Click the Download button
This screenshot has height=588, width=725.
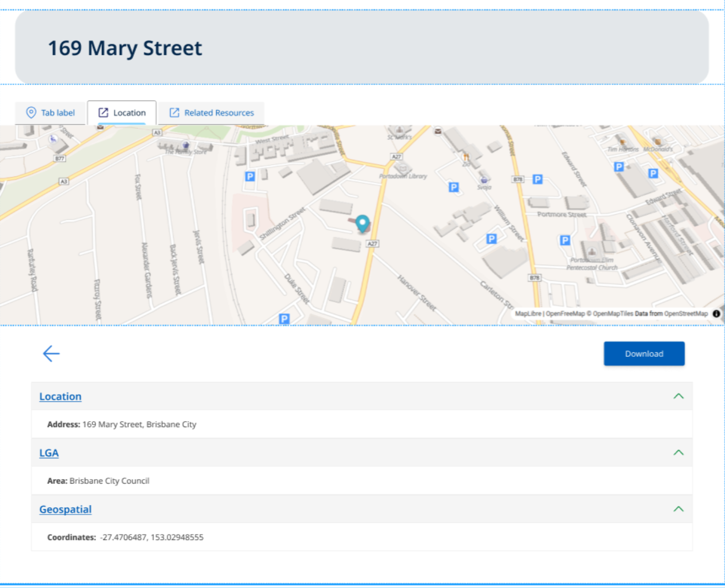pos(644,353)
